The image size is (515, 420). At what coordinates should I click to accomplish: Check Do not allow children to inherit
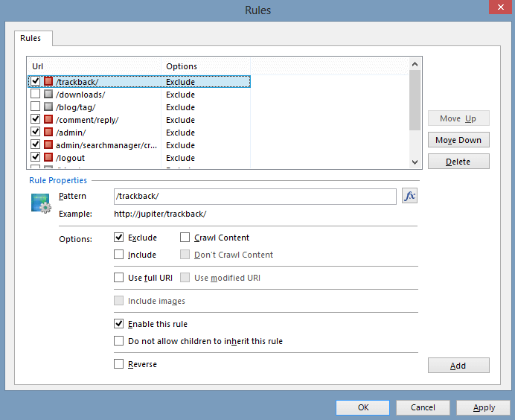[x=118, y=341]
